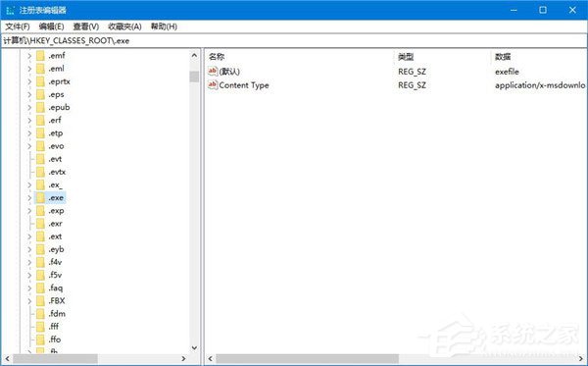
Task: Select the .exp folder icon
Action: coord(40,211)
